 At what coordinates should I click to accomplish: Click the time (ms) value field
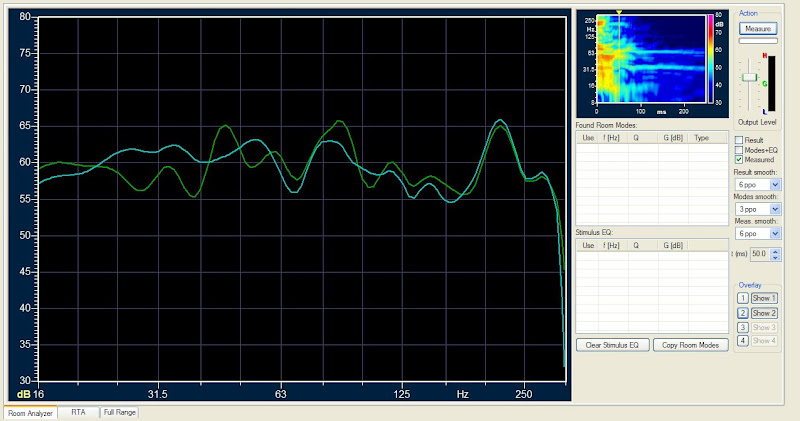click(760, 254)
